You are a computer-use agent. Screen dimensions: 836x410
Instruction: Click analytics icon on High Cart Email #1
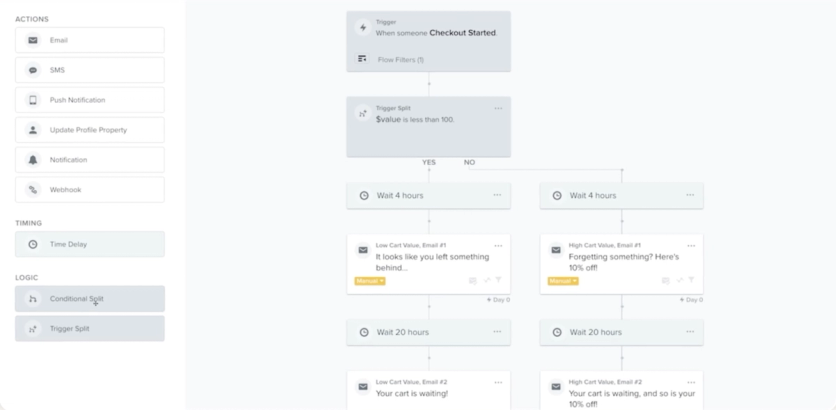point(680,280)
